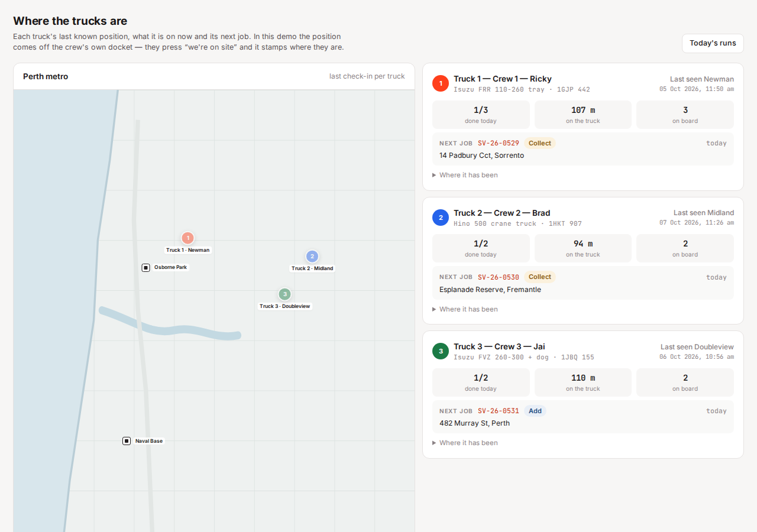Click the '1/3 done today' stat

point(481,115)
